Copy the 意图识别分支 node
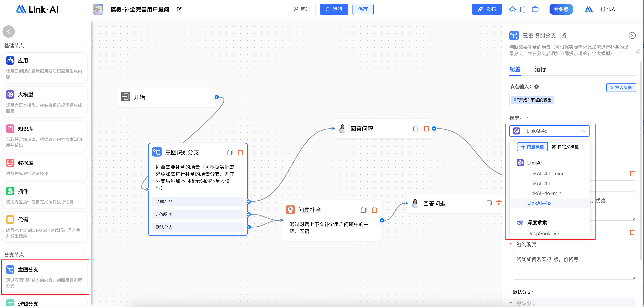This screenshot has height=307, width=644. coord(230,152)
